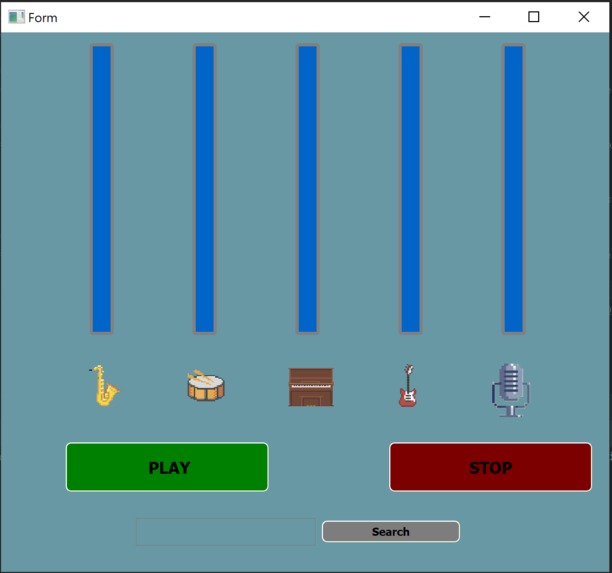Click the Form window app icon
The image size is (612, 573).
tap(16, 17)
